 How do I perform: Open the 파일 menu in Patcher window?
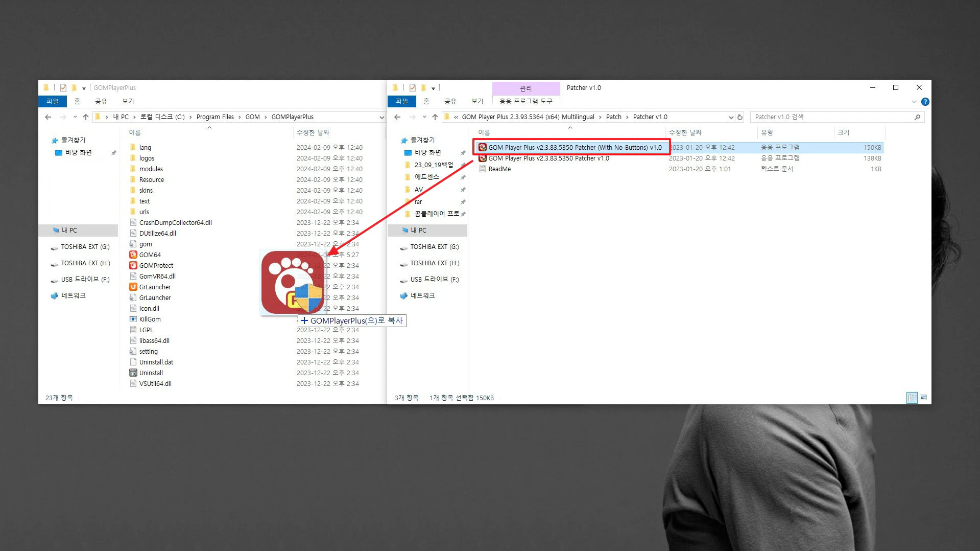click(402, 101)
